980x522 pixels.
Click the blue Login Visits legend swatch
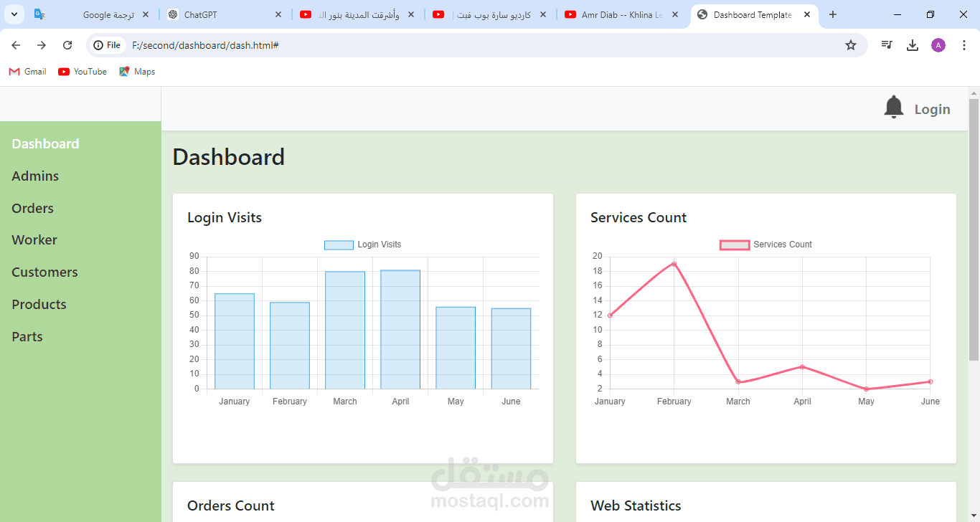click(339, 245)
